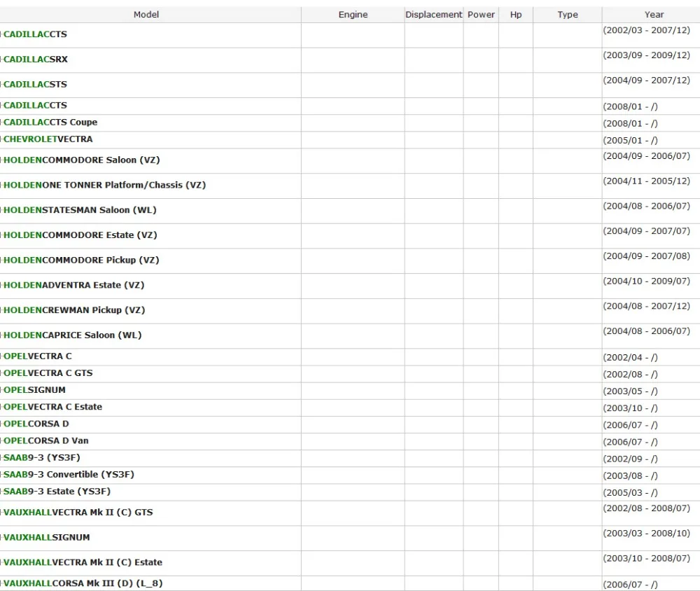Click the Hp column header
This screenshot has width=700, height=591.
coord(516,14)
